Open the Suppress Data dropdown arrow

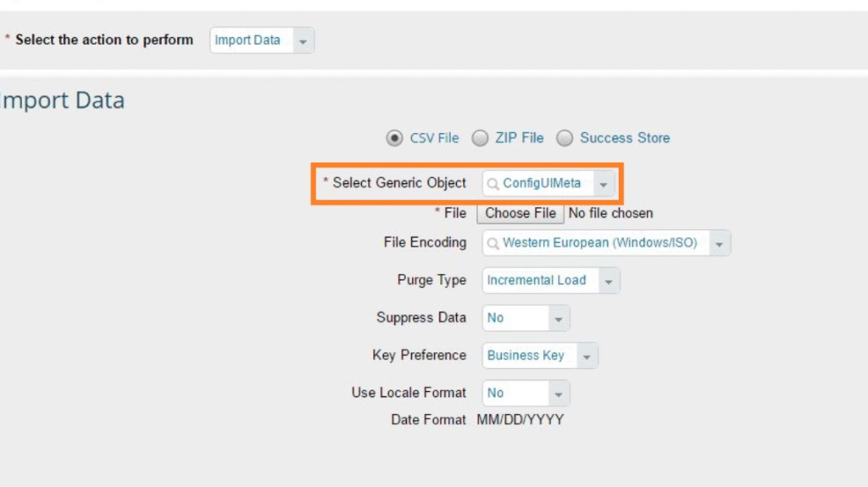(558, 319)
